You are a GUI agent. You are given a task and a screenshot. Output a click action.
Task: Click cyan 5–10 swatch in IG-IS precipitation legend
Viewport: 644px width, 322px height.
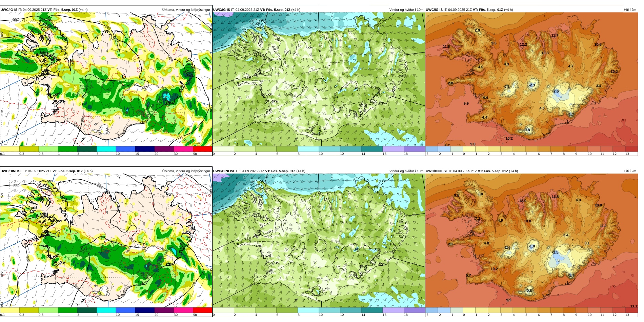[x=106, y=149]
